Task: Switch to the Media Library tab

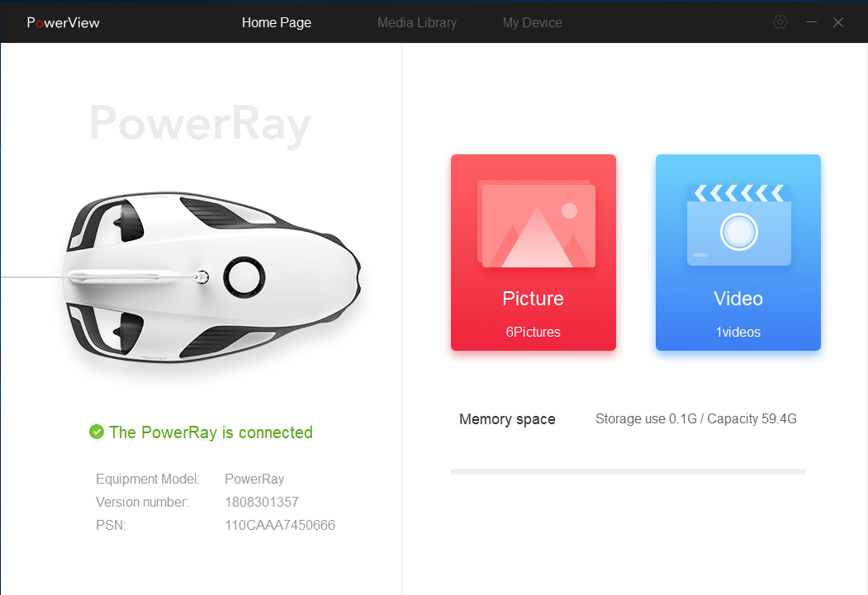Action: (x=417, y=22)
